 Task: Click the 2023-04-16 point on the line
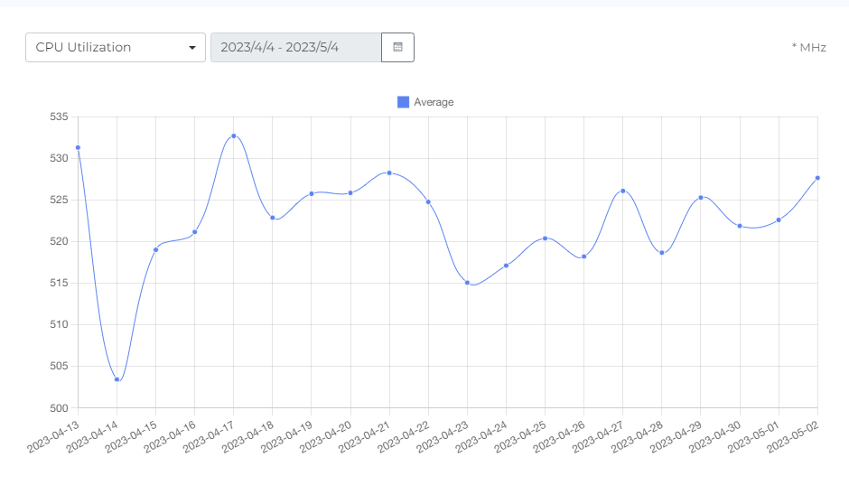point(194,232)
